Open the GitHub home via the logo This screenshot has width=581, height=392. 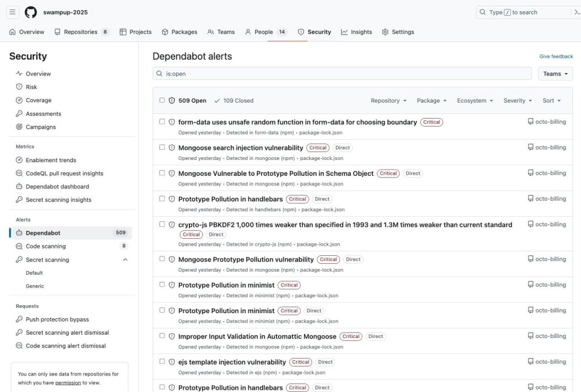click(x=31, y=11)
